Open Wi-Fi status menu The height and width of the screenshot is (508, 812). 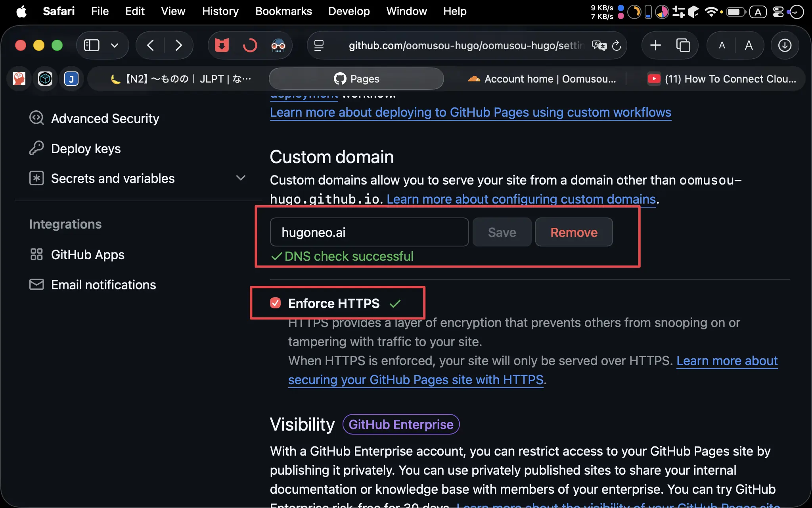tap(711, 12)
